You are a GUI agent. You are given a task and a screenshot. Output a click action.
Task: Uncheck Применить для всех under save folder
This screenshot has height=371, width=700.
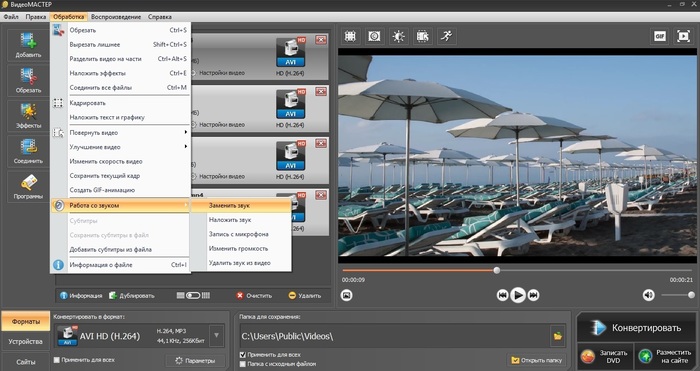point(243,355)
